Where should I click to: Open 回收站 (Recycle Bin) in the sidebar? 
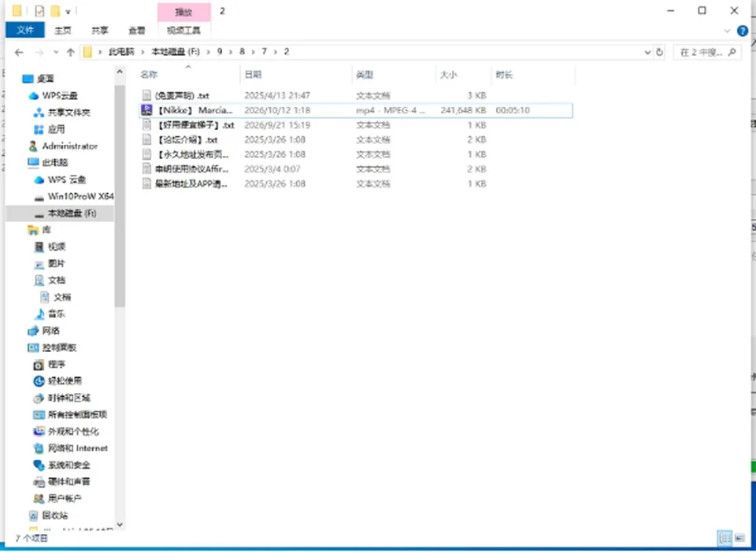pos(49,515)
